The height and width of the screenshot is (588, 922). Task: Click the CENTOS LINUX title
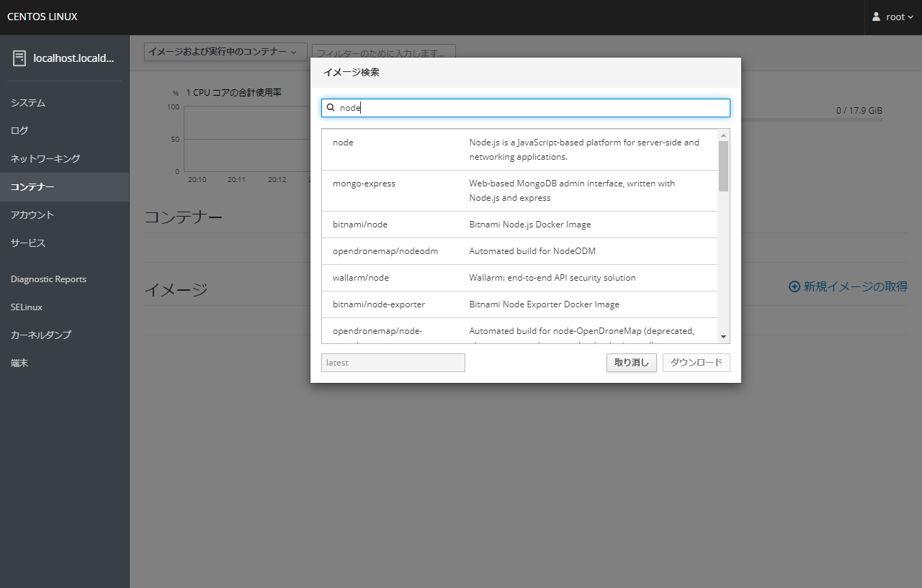(42, 17)
